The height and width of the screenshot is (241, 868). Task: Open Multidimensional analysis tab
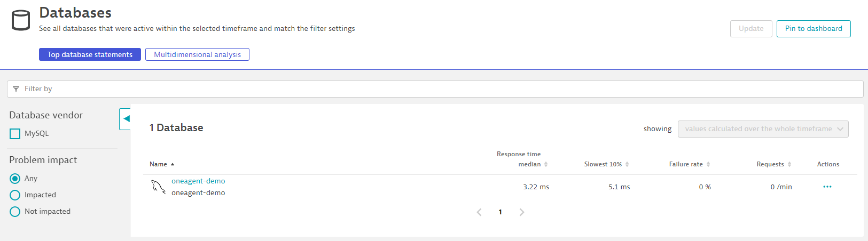tap(197, 54)
